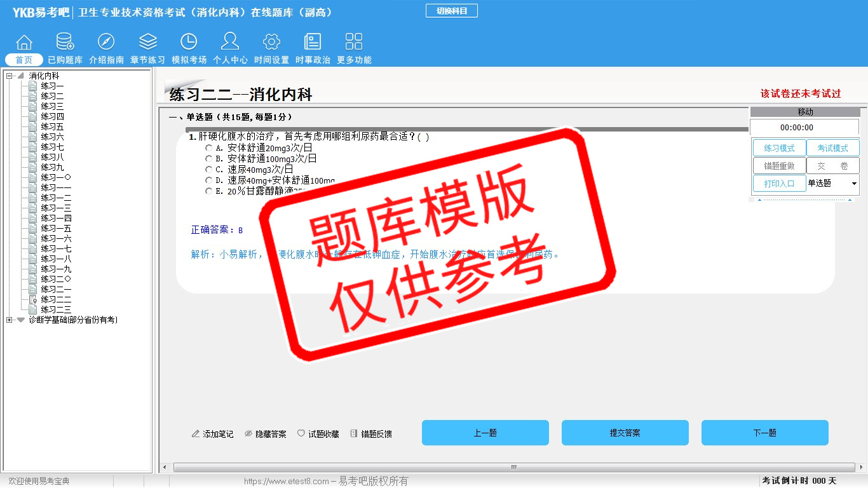The height and width of the screenshot is (488, 868).
Task: Click the 下一题 next question button
Action: pyautogui.click(x=764, y=433)
